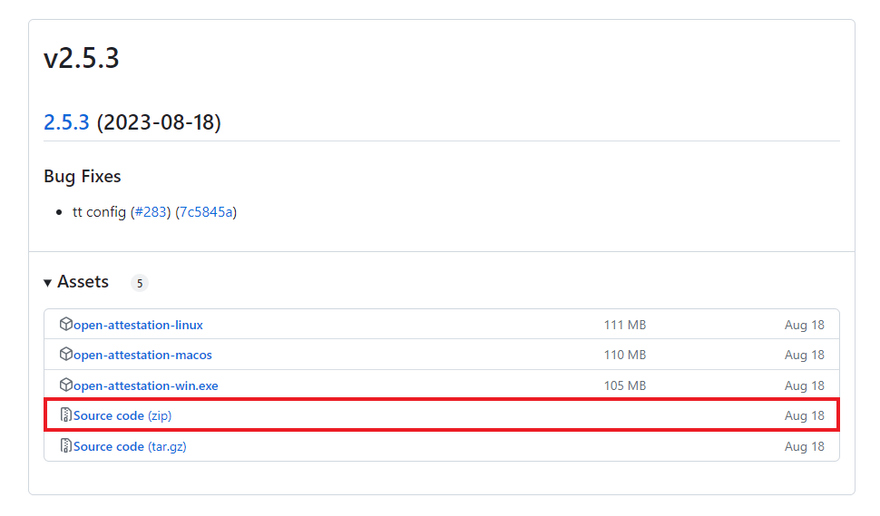The height and width of the screenshot is (516, 880).
Task: Click the v2.5.3 release title
Action: (81, 58)
